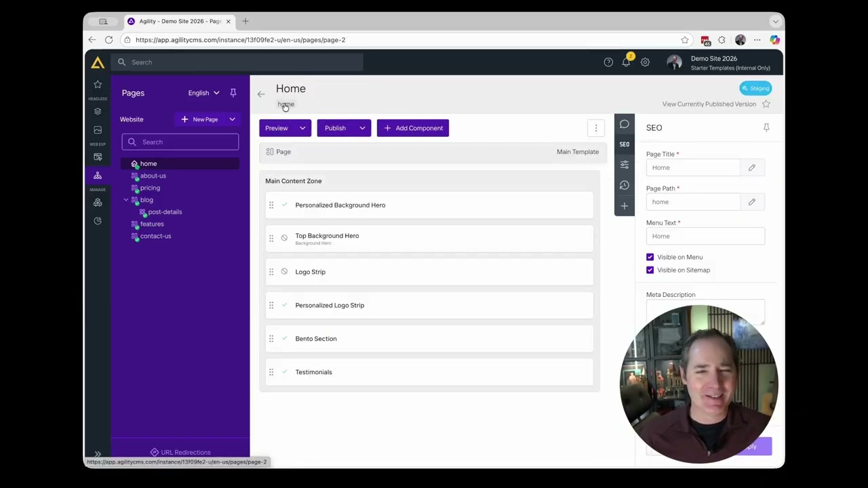868x488 pixels.
Task: Select the home page in tree
Action: (148, 163)
